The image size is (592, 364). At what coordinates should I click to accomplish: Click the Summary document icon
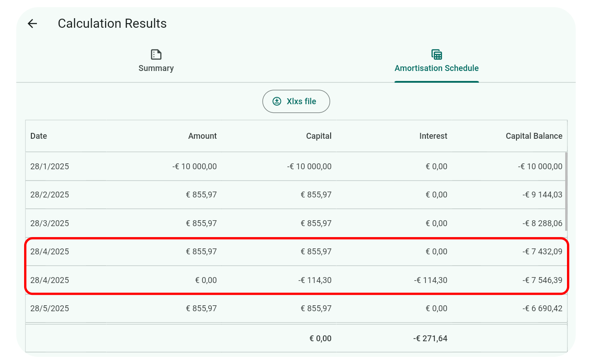pos(156,55)
